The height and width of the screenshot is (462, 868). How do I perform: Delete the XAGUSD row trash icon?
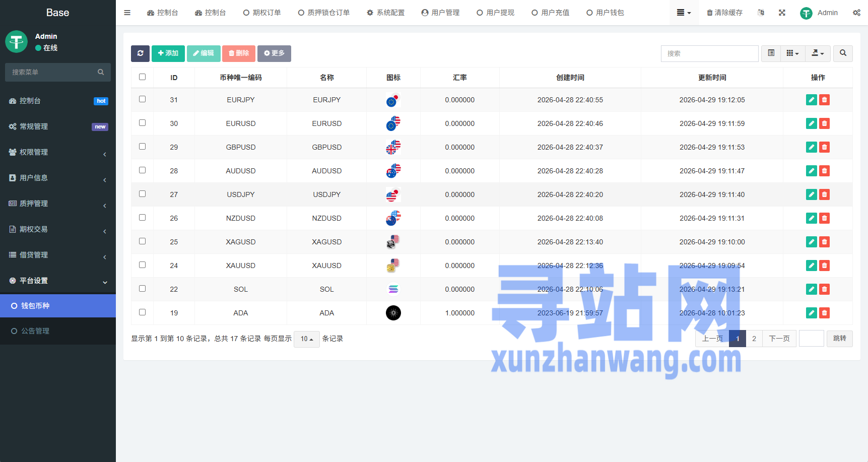point(824,242)
